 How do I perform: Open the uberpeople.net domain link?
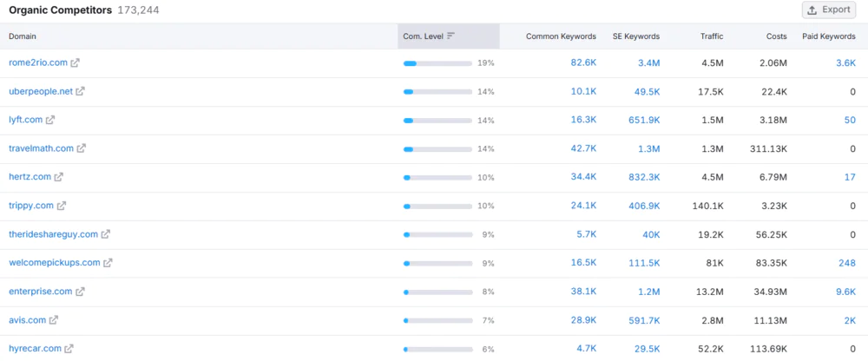pos(41,91)
